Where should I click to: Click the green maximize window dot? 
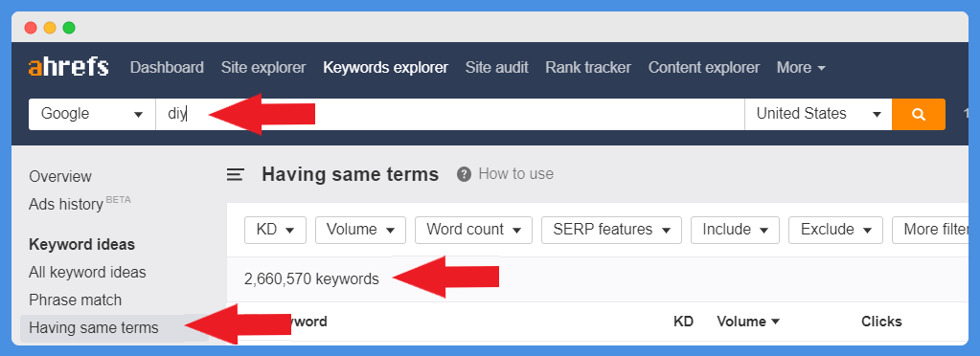tap(69, 28)
